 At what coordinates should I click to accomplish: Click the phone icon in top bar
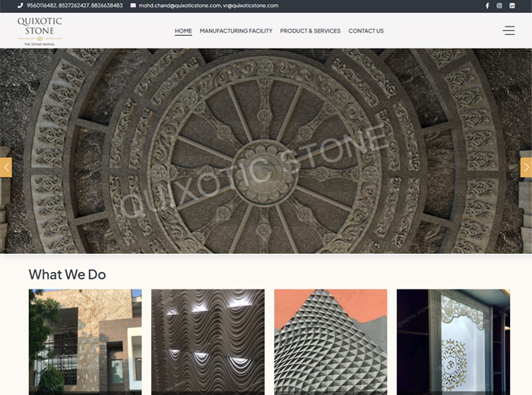pyautogui.click(x=21, y=5)
